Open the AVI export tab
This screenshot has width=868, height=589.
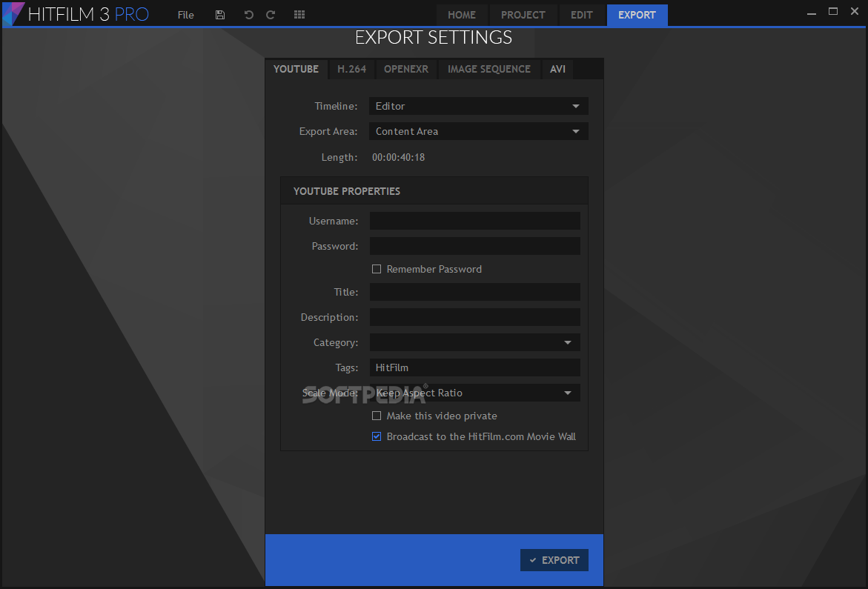557,69
